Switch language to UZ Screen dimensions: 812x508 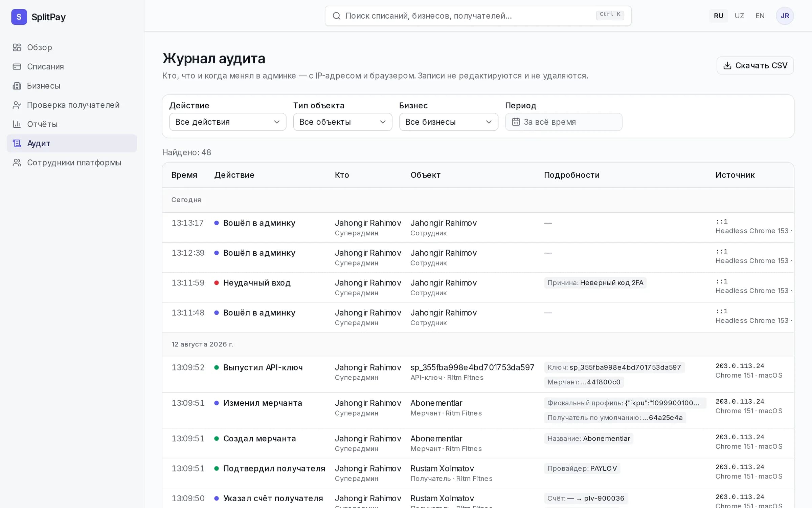coord(739,16)
